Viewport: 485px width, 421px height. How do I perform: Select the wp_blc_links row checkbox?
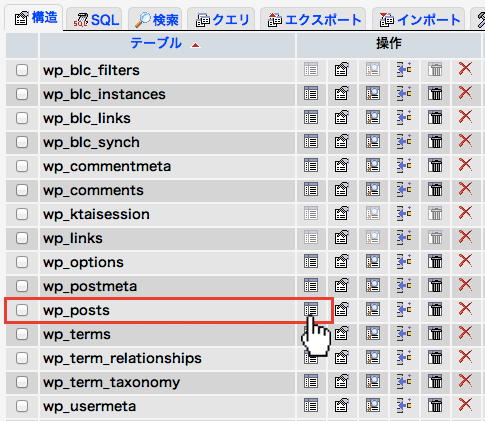tap(22, 118)
